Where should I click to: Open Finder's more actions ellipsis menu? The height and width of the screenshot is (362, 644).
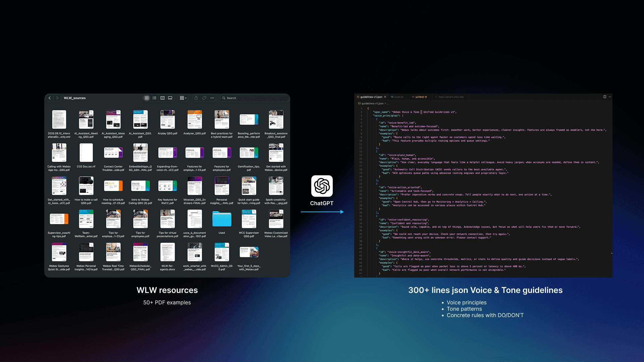pos(212,98)
